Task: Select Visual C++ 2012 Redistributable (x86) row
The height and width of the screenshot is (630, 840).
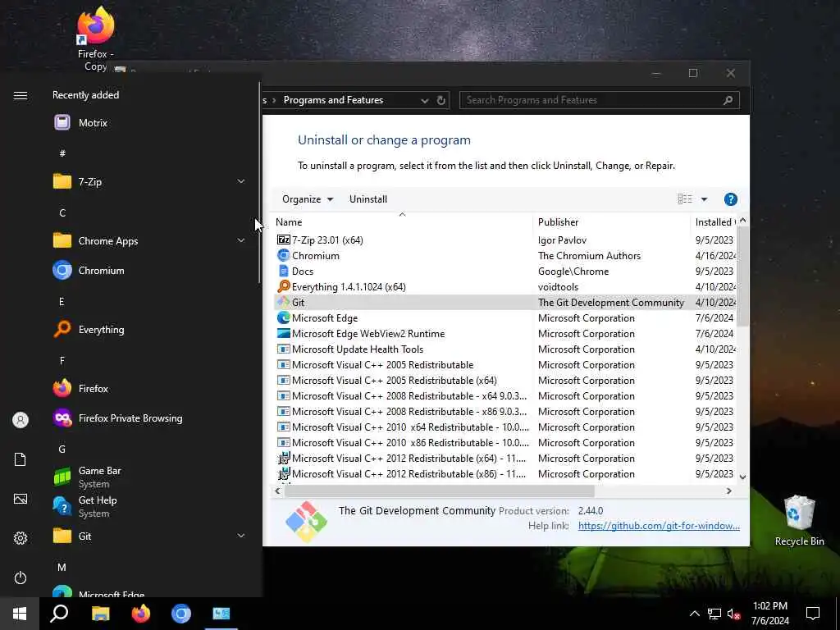Action: (504, 473)
